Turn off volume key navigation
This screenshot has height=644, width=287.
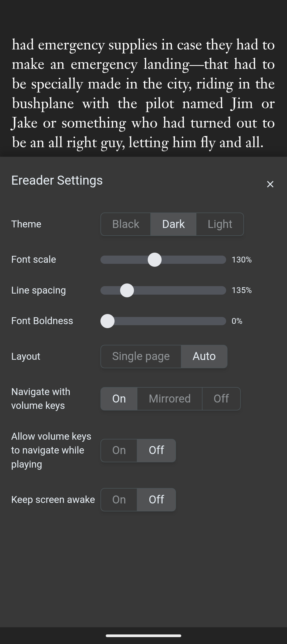tap(221, 399)
